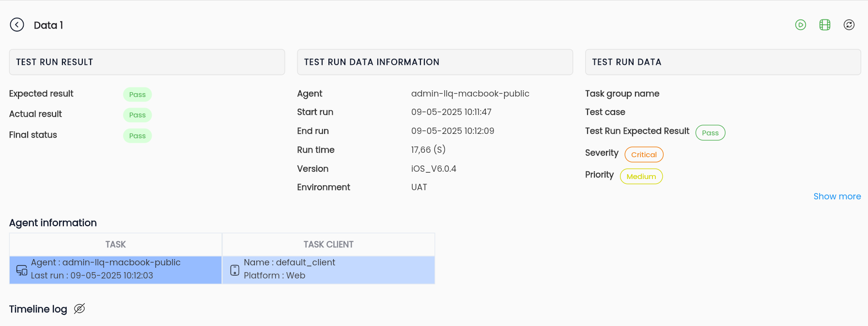Open the green film strip recording icon
This screenshot has height=326, width=868.
tap(825, 25)
